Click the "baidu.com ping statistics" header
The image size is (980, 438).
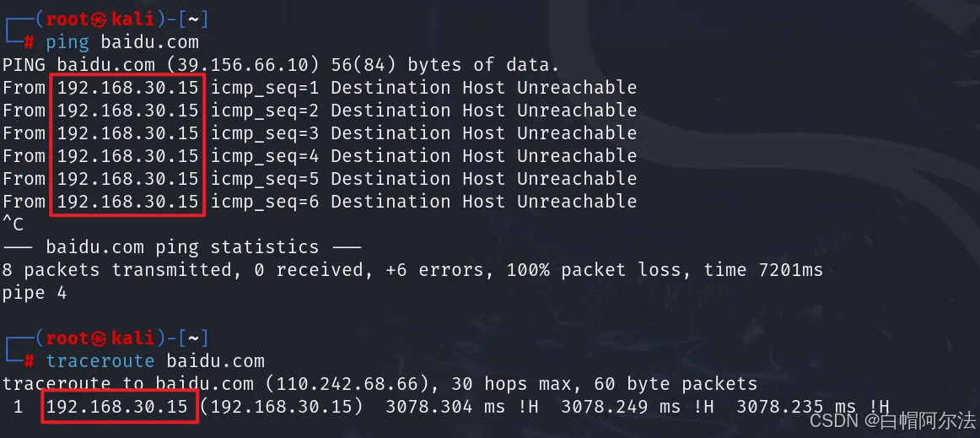pyautogui.click(x=182, y=247)
